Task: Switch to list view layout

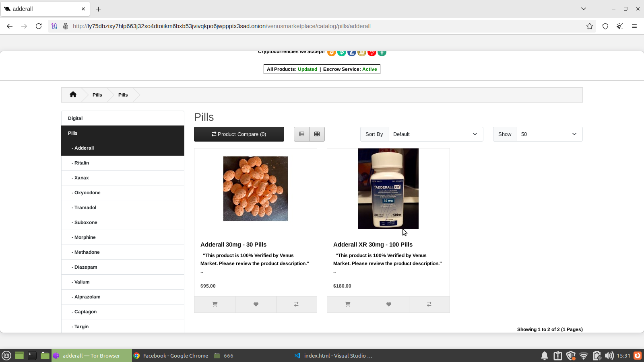Action: [301, 134]
